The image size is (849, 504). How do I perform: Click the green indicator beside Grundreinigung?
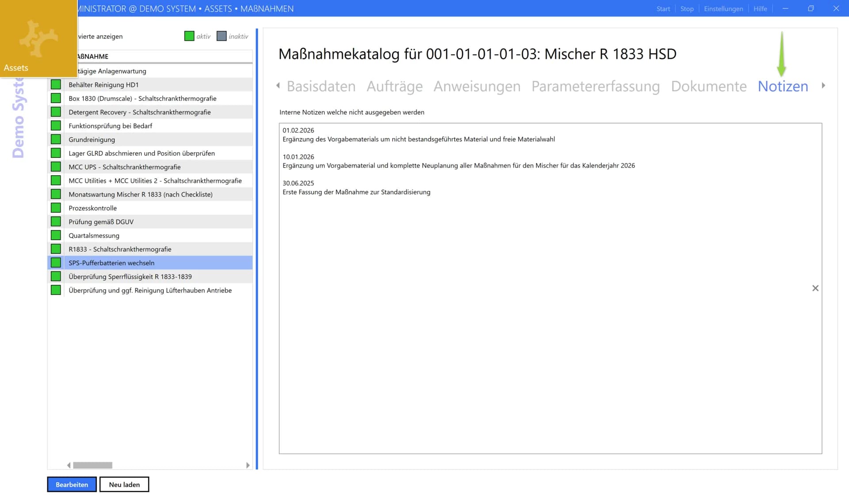[x=56, y=139]
